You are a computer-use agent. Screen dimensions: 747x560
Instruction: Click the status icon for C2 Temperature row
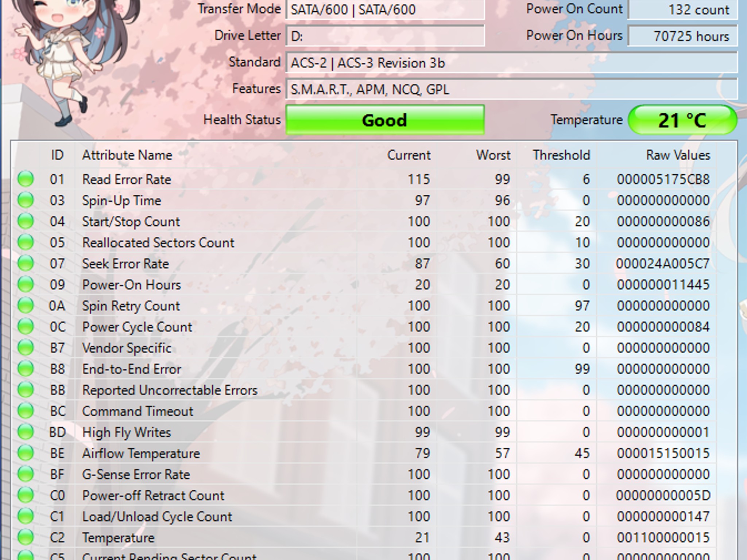click(26, 537)
